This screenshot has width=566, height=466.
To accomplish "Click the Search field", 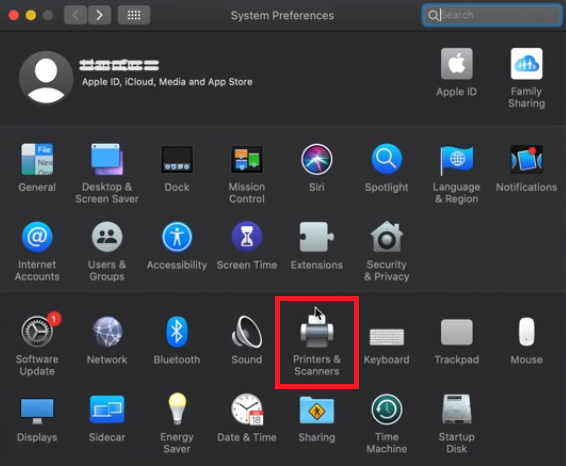I will (492, 15).
